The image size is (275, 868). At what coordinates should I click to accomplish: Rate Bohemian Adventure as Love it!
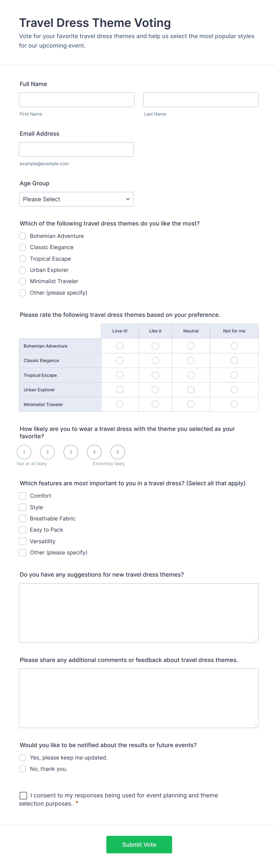click(x=120, y=346)
